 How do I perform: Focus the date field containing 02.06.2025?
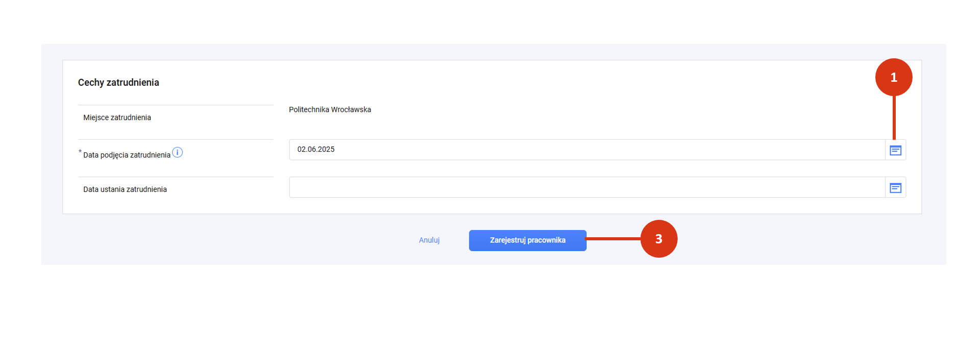coord(587,150)
